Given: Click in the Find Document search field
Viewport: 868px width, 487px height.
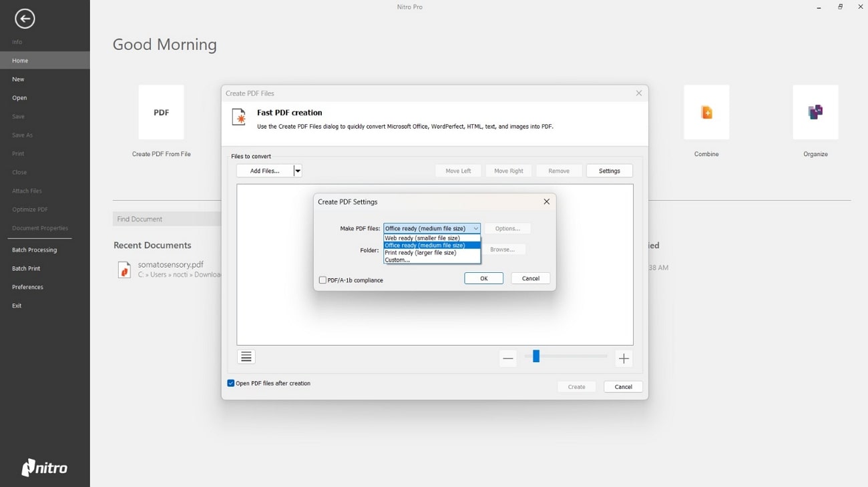Looking at the screenshot, I should [x=167, y=219].
